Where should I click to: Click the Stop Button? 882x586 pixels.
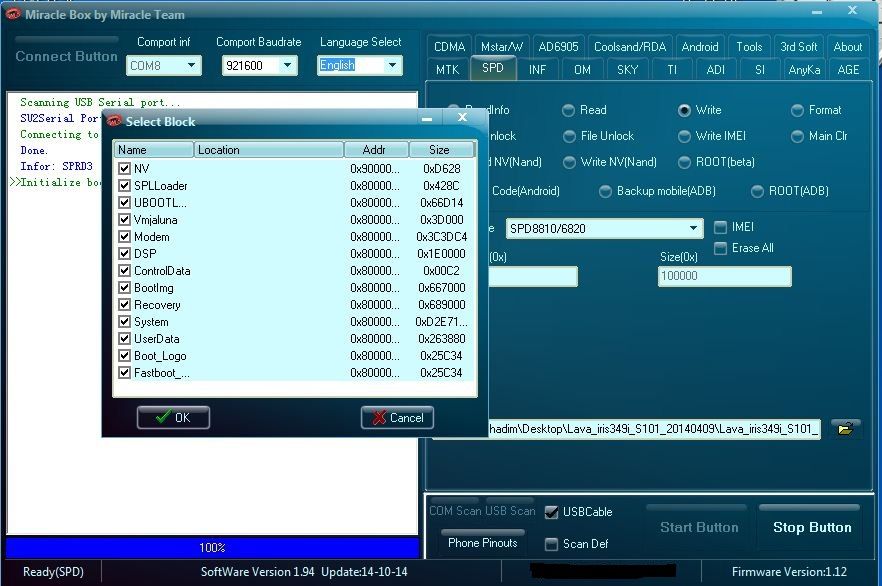tap(812, 527)
